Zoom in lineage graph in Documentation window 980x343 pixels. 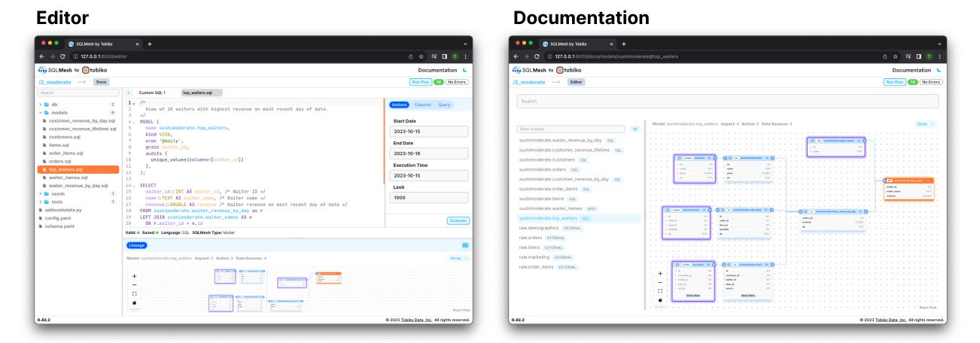(660, 274)
